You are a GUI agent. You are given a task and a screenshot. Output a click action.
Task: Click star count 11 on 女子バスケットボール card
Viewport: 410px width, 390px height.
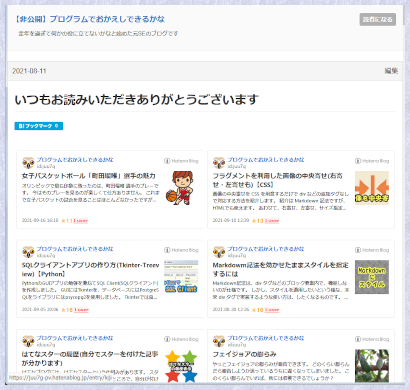coord(67,221)
